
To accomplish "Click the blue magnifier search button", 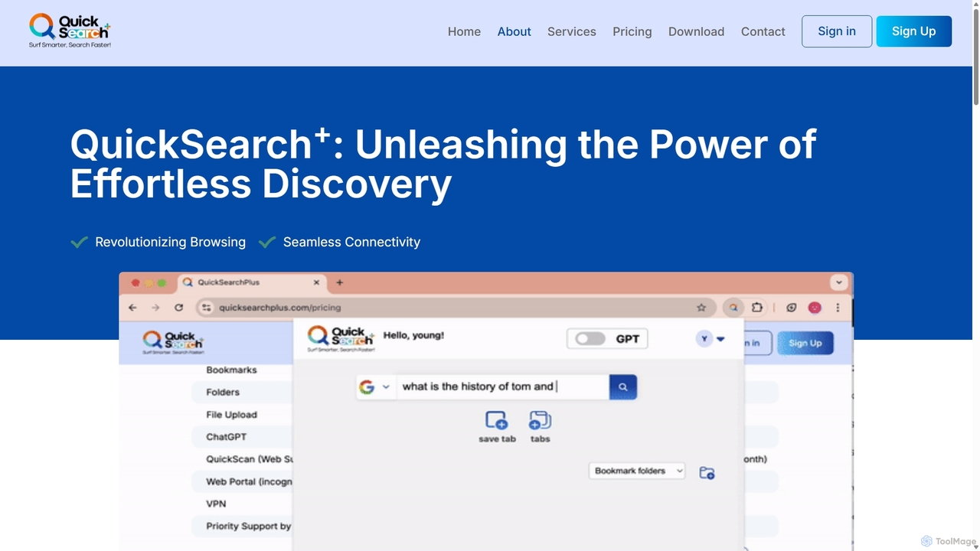I will [623, 387].
